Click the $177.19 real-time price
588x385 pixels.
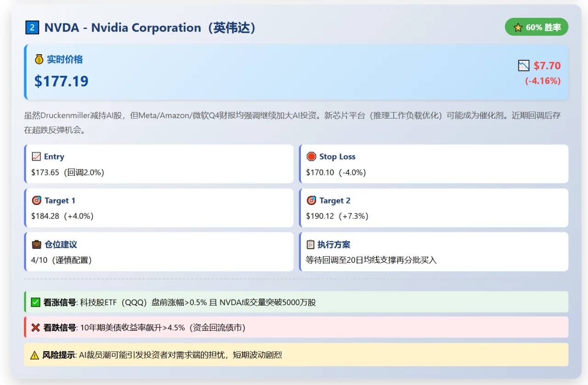[62, 81]
